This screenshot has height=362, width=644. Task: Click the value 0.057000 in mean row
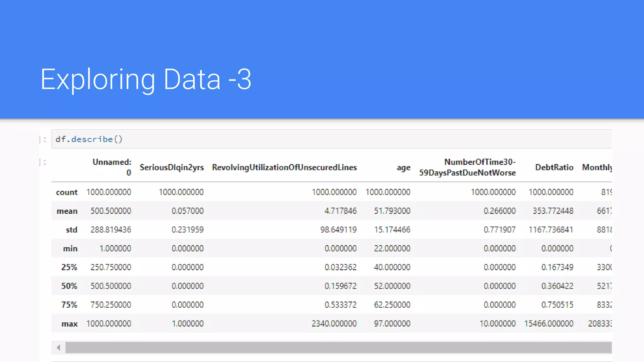tap(188, 211)
